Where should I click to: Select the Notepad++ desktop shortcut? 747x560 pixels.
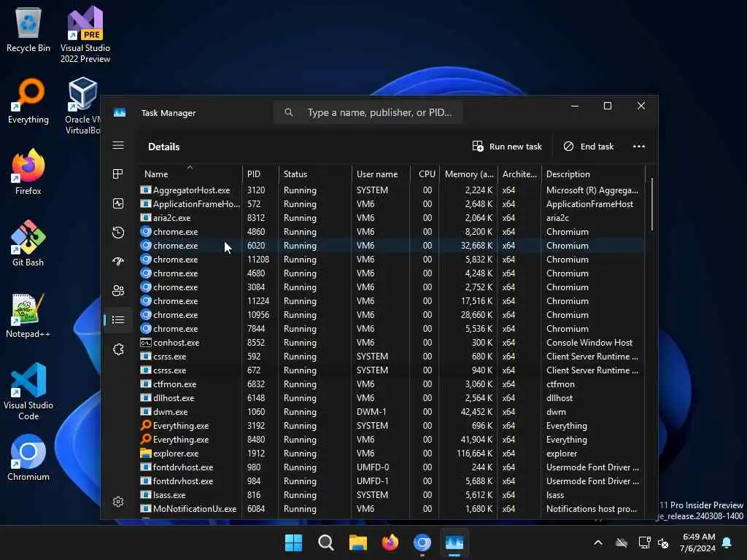28,315
